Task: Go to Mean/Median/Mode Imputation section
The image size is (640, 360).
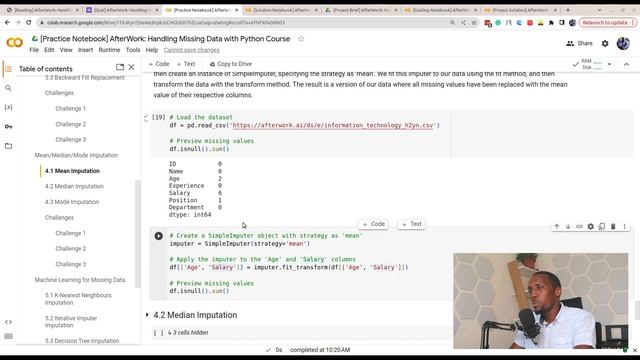Action: 76,156
